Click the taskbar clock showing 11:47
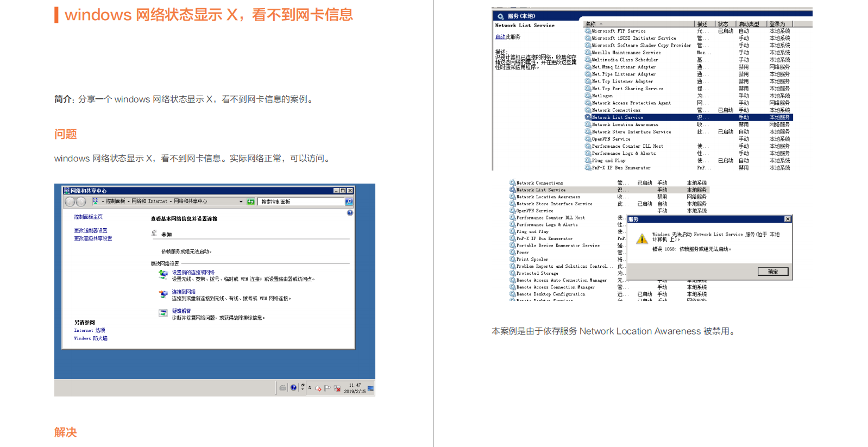 [x=355, y=388]
